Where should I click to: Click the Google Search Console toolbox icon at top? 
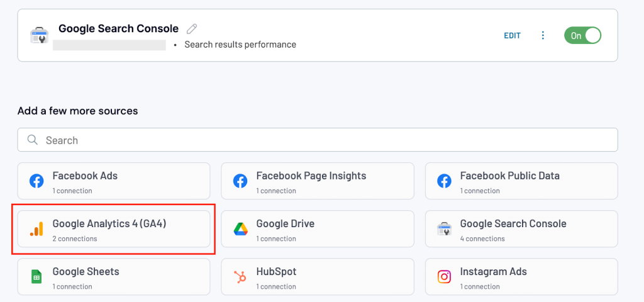click(x=40, y=35)
